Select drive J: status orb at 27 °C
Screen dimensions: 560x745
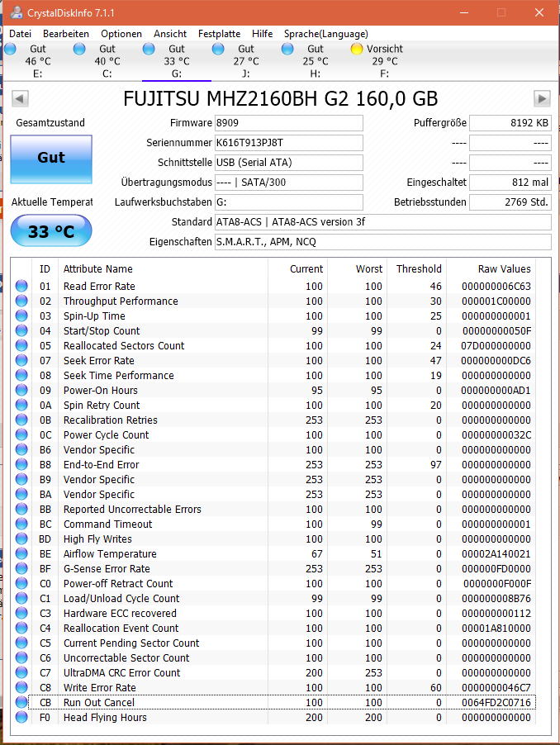tap(218, 49)
